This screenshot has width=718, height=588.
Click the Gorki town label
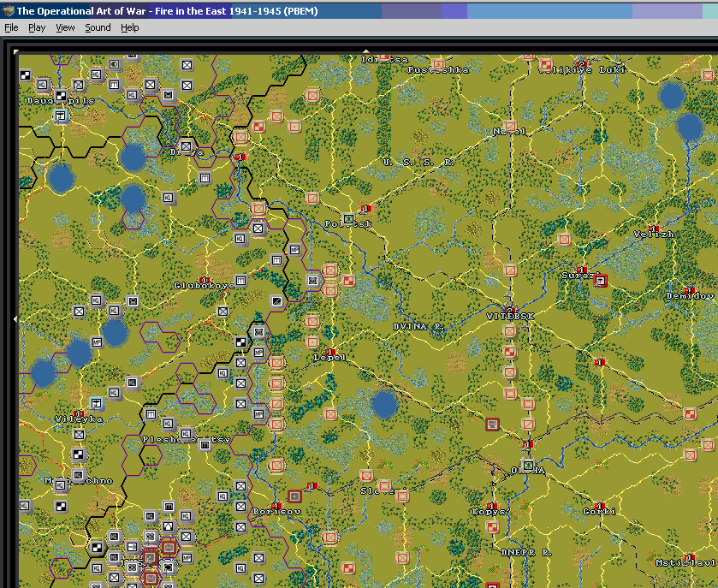[599, 512]
